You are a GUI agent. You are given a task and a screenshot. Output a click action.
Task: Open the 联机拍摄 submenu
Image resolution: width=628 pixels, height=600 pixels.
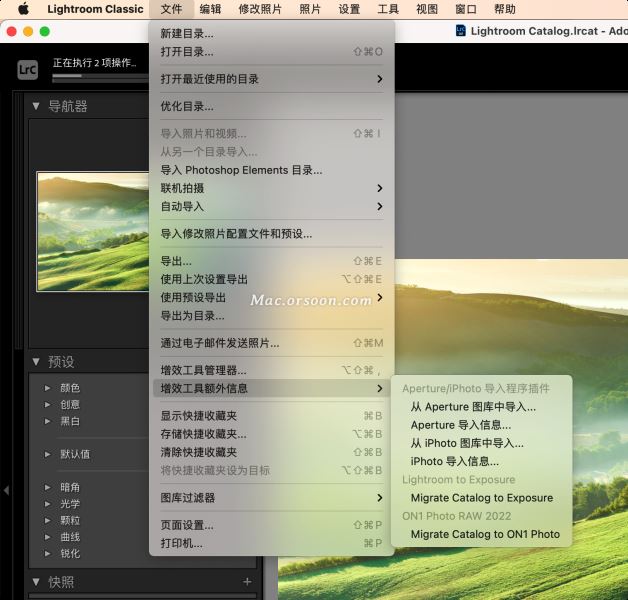272,188
